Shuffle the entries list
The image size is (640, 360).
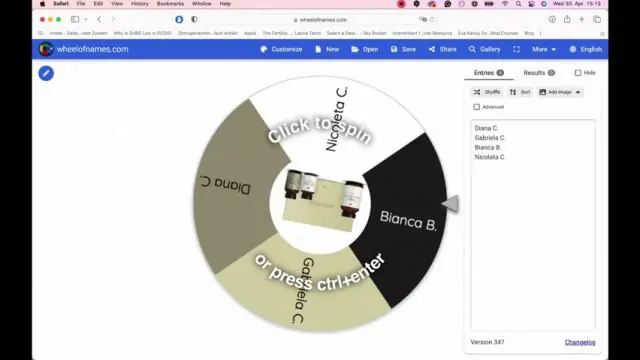tap(487, 92)
